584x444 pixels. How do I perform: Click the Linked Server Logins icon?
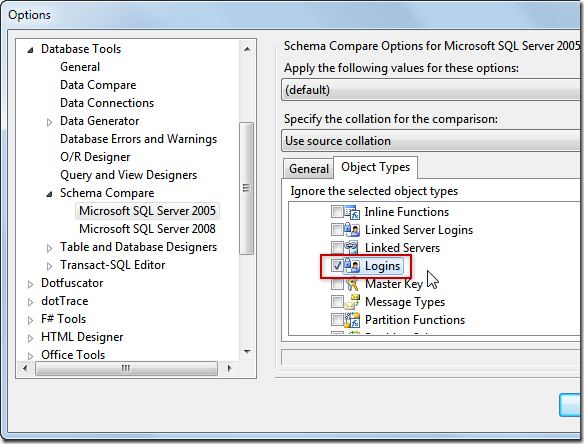point(352,230)
